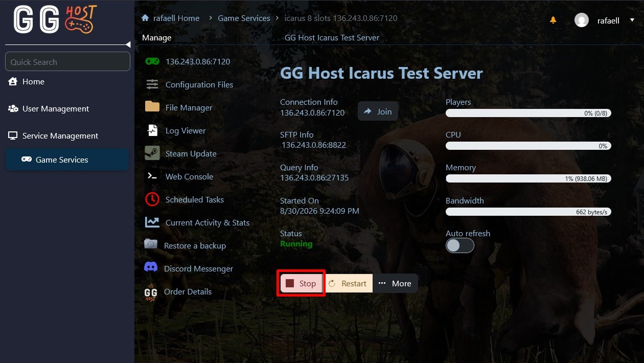Click the Current Activity & Stats chart icon
The height and width of the screenshot is (363, 644).
152,222
